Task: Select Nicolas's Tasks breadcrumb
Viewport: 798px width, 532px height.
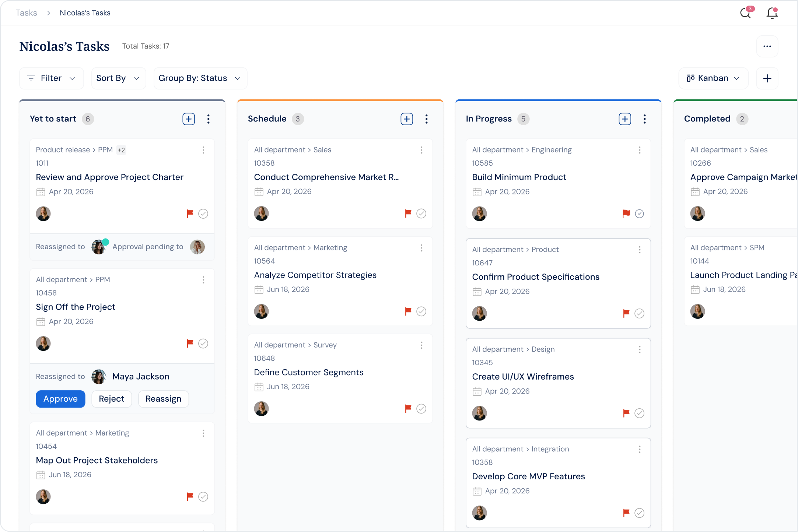Action: [85, 13]
